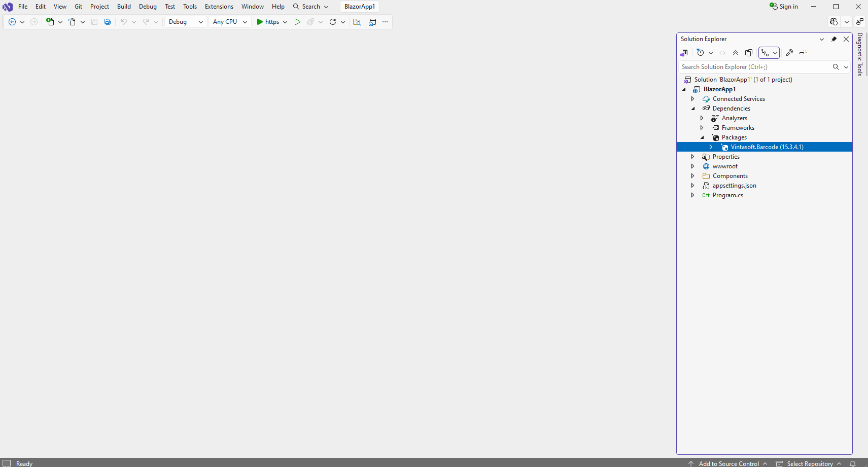Click Add to Source Control

click(x=728, y=463)
